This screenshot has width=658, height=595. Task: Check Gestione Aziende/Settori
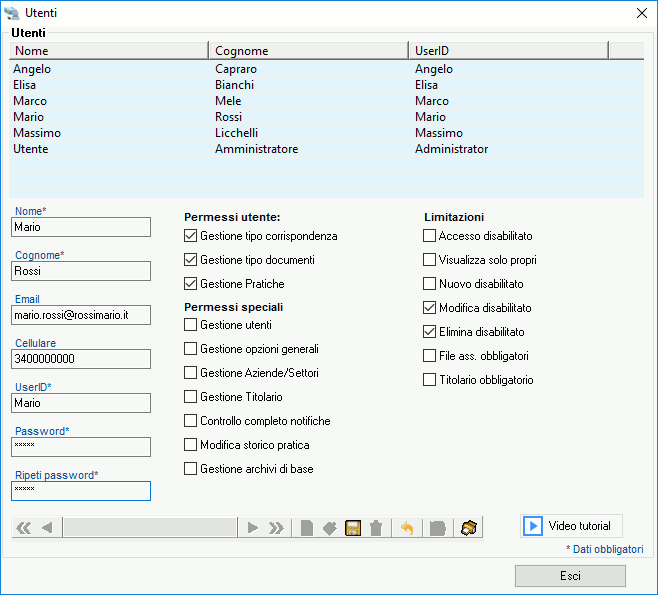pyautogui.click(x=191, y=373)
